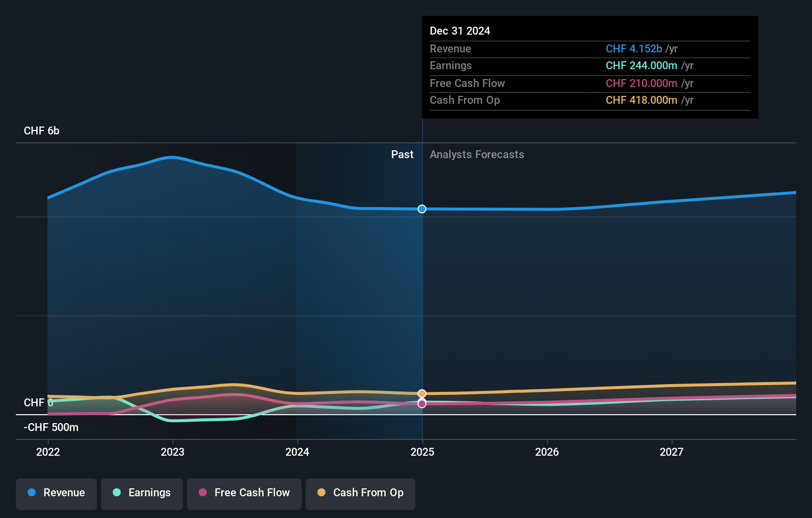Click the Past section label
The width and height of the screenshot is (812, 518).
tap(402, 155)
